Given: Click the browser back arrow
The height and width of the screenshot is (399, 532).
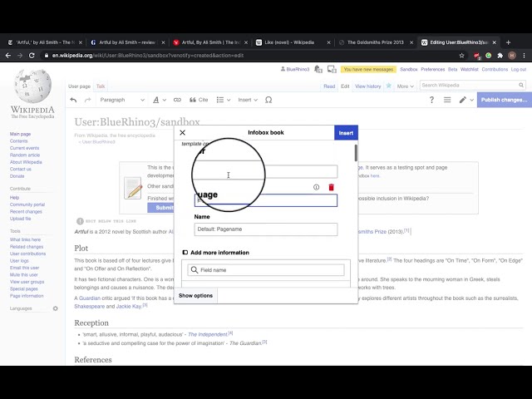Looking at the screenshot, I should pyautogui.click(x=8, y=56).
